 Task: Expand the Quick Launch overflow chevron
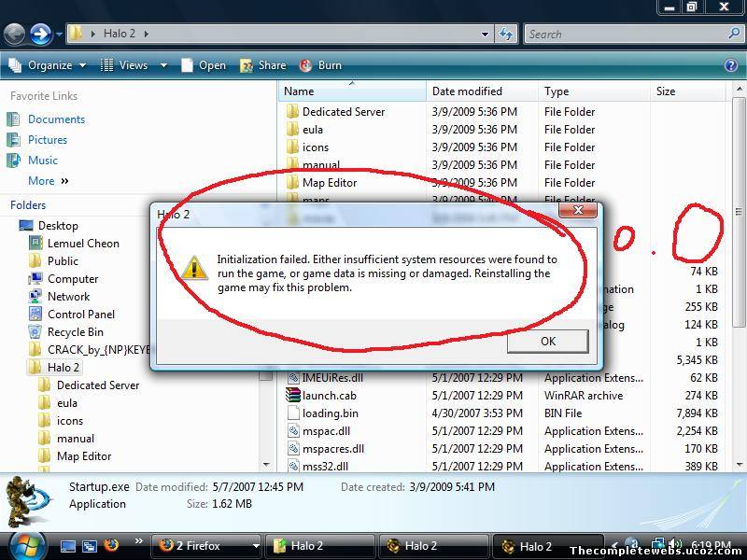[138, 541]
